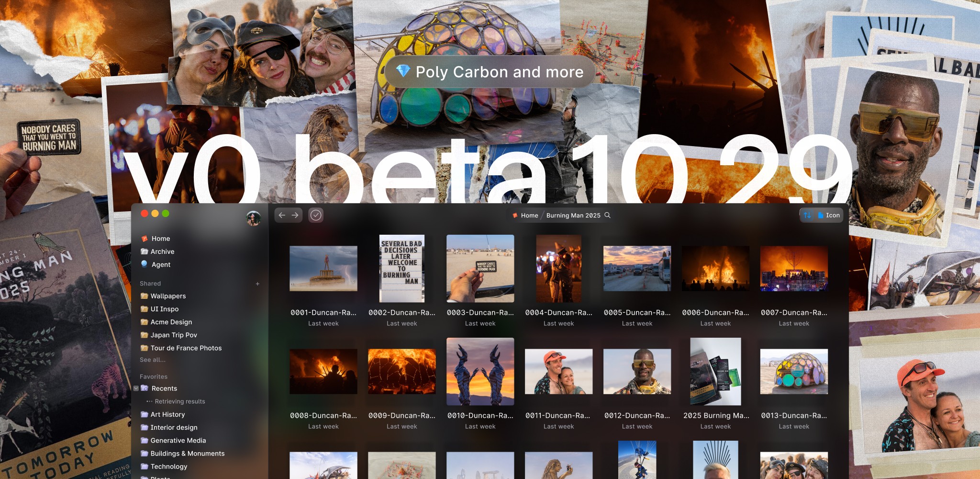The width and height of the screenshot is (980, 479).
Task: Open search via the magnifier after Burning Man 2025
Action: click(608, 215)
